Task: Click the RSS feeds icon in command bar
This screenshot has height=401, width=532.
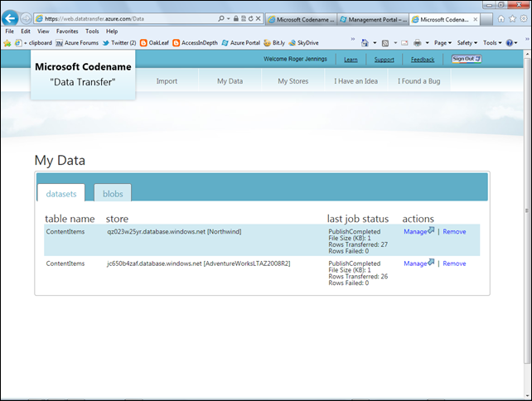Action: click(x=385, y=43)
